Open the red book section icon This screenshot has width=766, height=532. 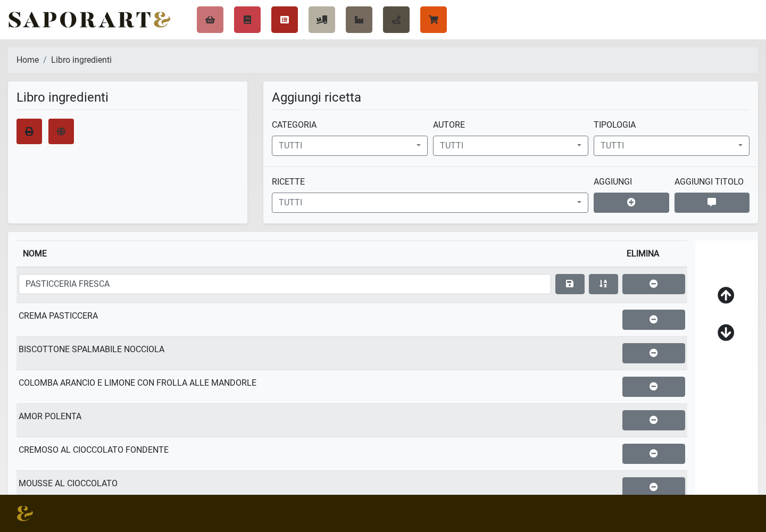(x=247, y=20)
